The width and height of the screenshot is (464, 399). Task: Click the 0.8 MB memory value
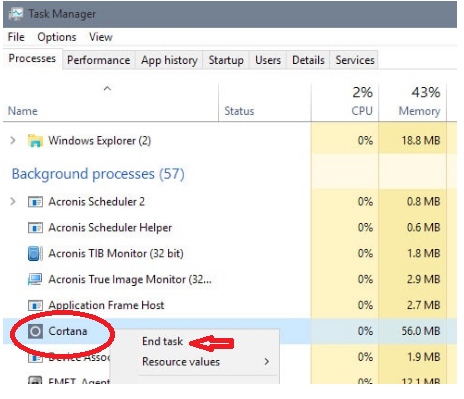pyautogui.click(x=423, y=202)
